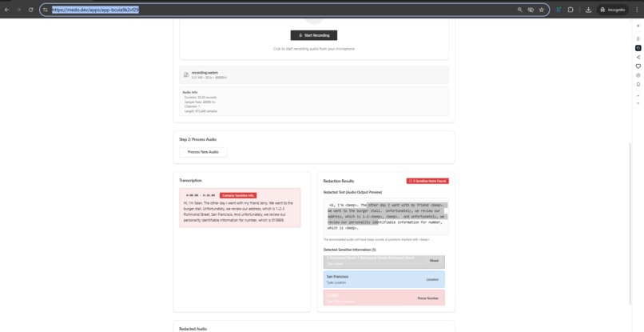This screenshot has width=644, height=332.
Task: Click the heart icon in the right sidebar
Action: [638, 66]
